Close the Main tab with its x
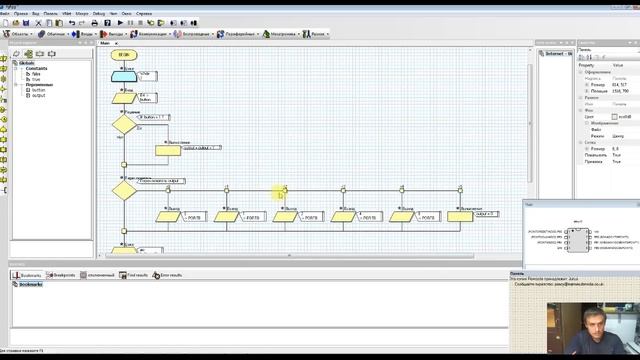Screen dimensions: 640x360 pos(116,43)
